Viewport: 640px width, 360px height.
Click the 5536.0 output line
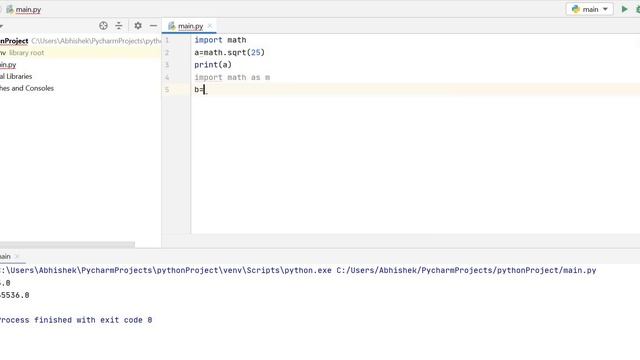[15, 295]
